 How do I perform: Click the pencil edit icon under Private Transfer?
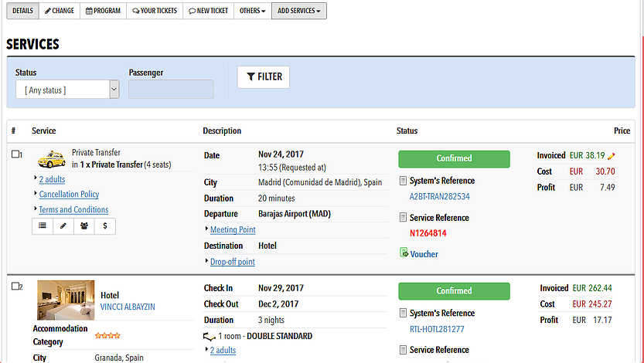click(63, 226)
